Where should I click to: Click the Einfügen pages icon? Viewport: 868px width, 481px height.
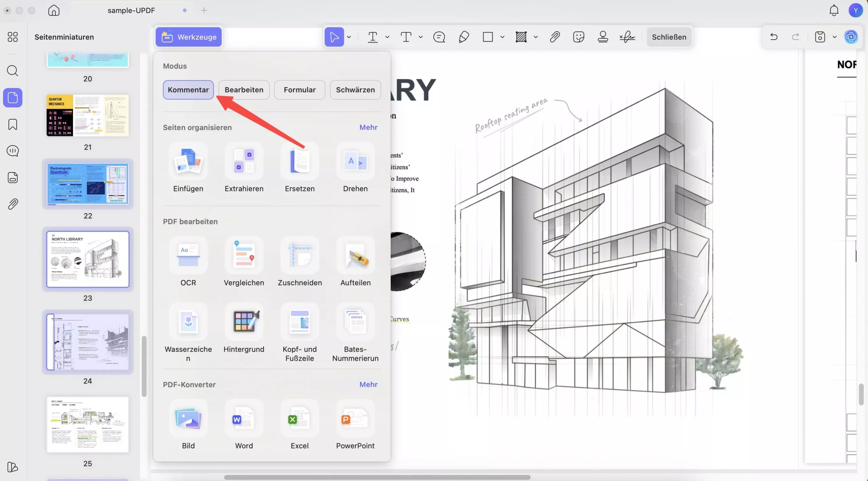tap(188, 161)
